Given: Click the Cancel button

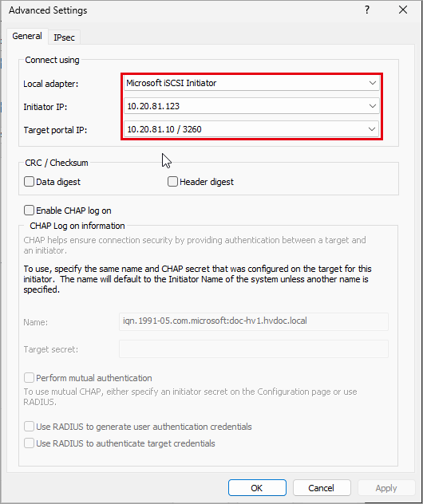Looking at the screenshot, I should 322,488.
